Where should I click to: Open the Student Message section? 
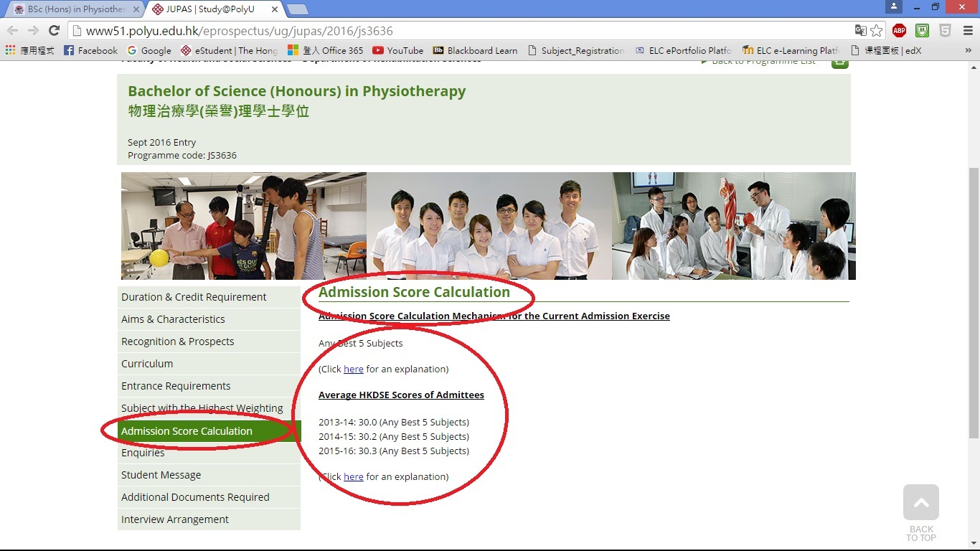coord(209,475)
